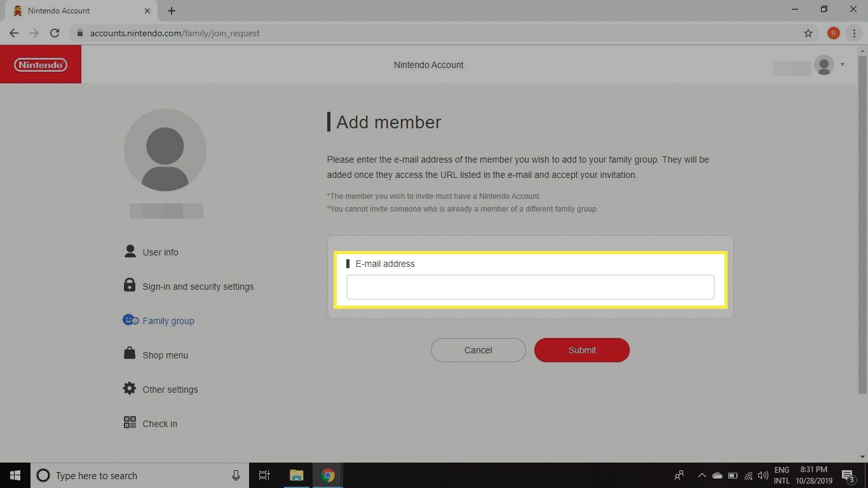
Task: Click the Sign-in security lock icon
Action: [130, 285]
